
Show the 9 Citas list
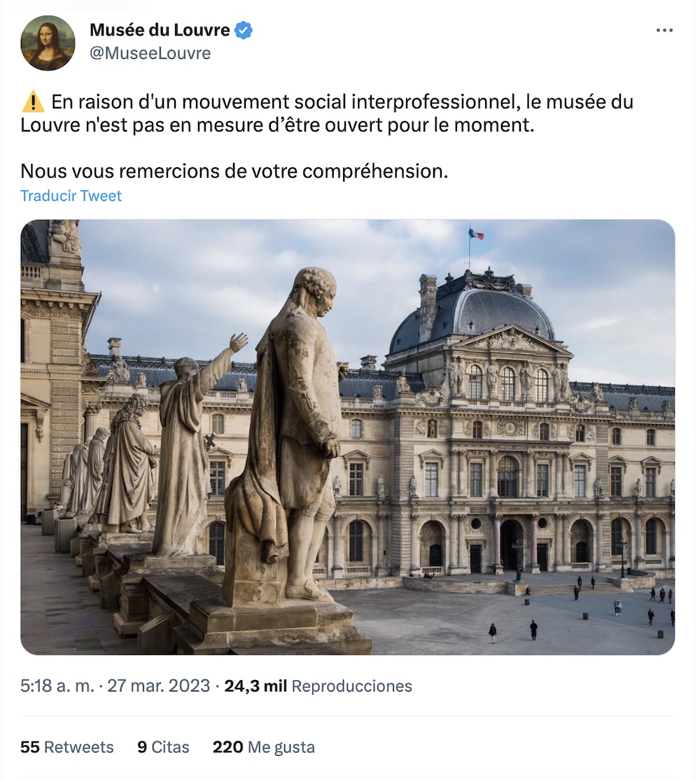[163, 747]
